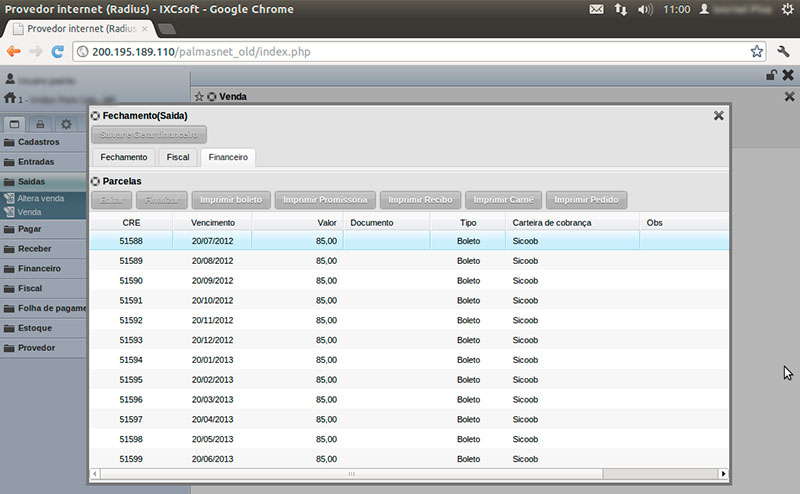Sort by the Carteira de cobrança column header
The image size is (800, 494).
point(572,223)
